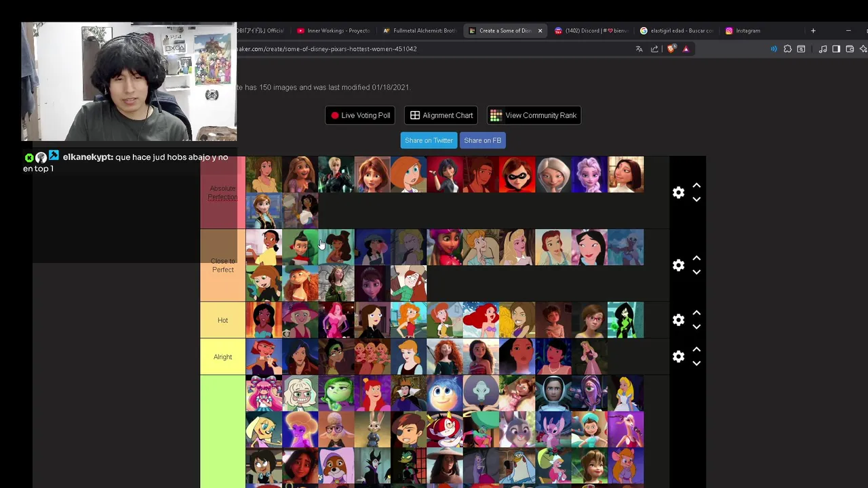This screenshot has height=488, width=868.
Task: Open Brave Rewards triangle icon
Action: [686, 49]
